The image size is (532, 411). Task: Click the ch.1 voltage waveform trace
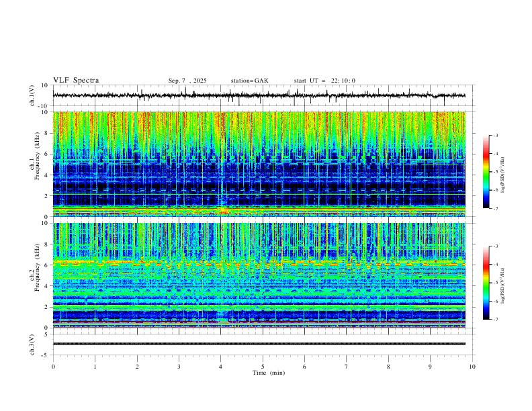click(x=259, y=95)
